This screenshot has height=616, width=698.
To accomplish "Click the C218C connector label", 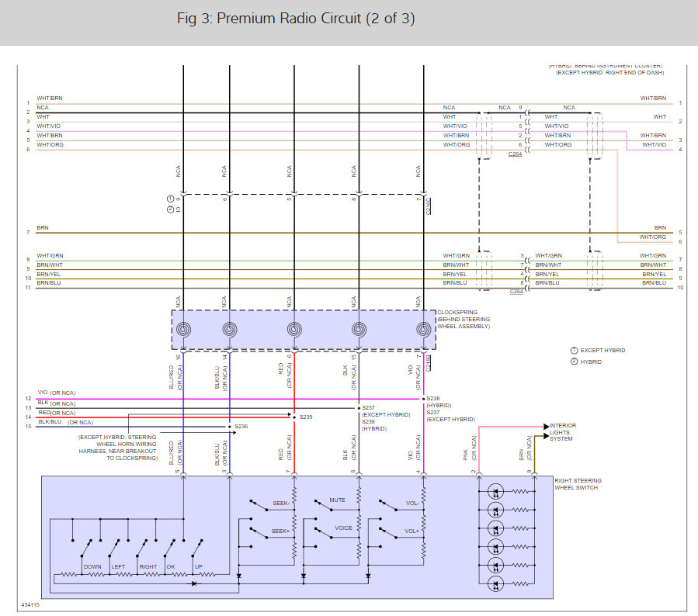I will (x=429, y=206).
